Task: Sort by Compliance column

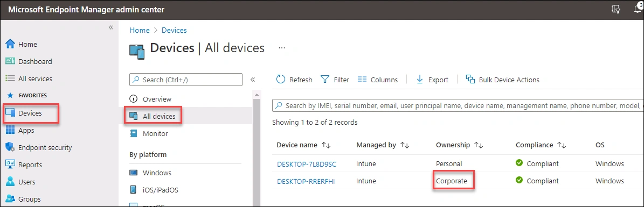Action: point(541,145)
